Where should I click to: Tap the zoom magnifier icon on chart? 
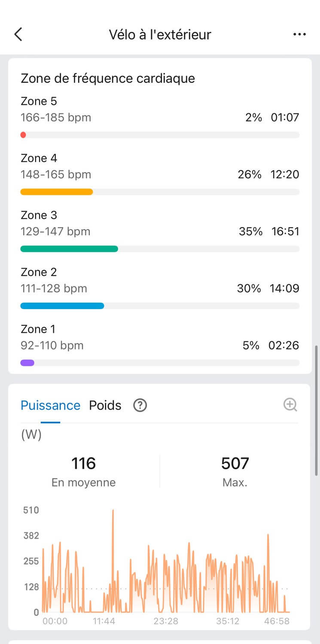[290, 405]
